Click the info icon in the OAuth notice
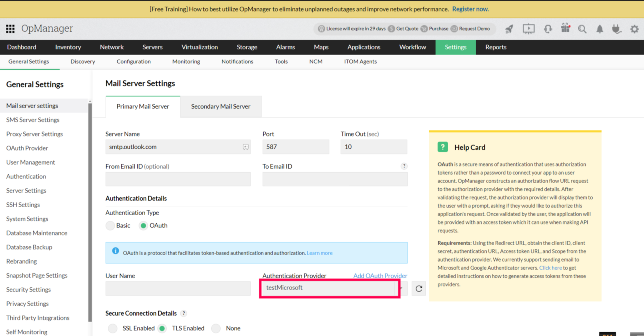 [x=116, y=251]
